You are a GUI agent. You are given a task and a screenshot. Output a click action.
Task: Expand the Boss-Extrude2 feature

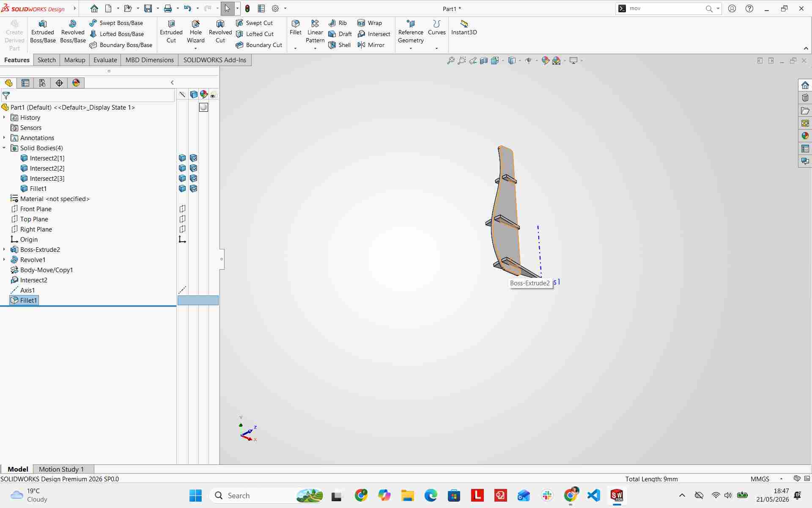click(x=4, y=249)
